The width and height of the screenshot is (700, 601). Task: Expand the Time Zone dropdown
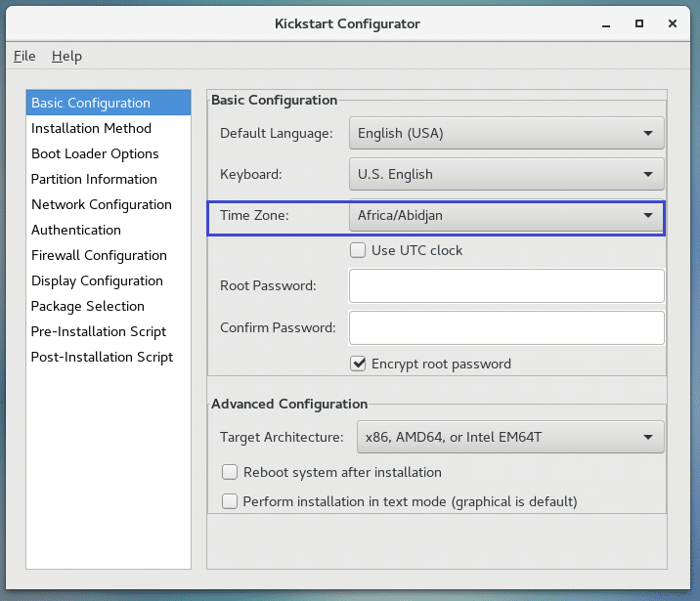tap(505, 215)
